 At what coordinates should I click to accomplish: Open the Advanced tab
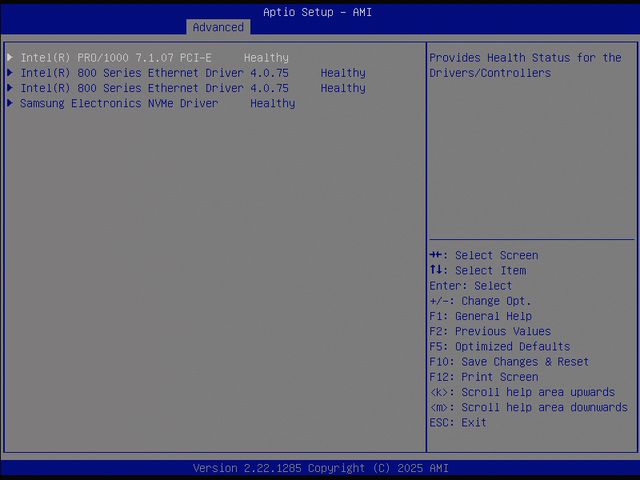click(218, 27)
